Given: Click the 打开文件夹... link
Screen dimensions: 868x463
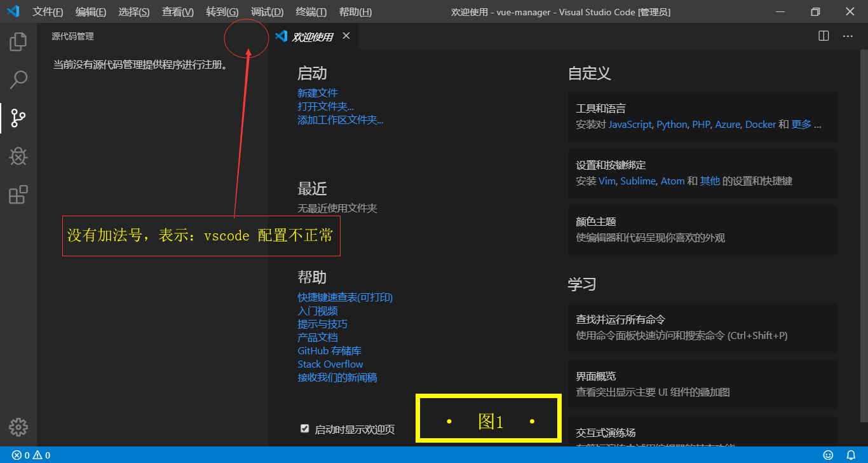Looking at the screenshot, I should tap(325, 106).
